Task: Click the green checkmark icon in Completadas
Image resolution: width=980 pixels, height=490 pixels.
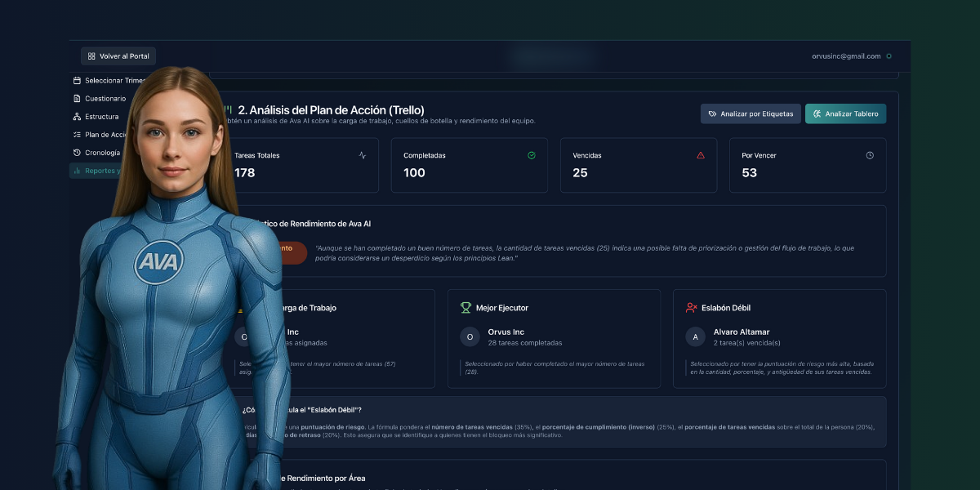Action: tap(531, 155)
